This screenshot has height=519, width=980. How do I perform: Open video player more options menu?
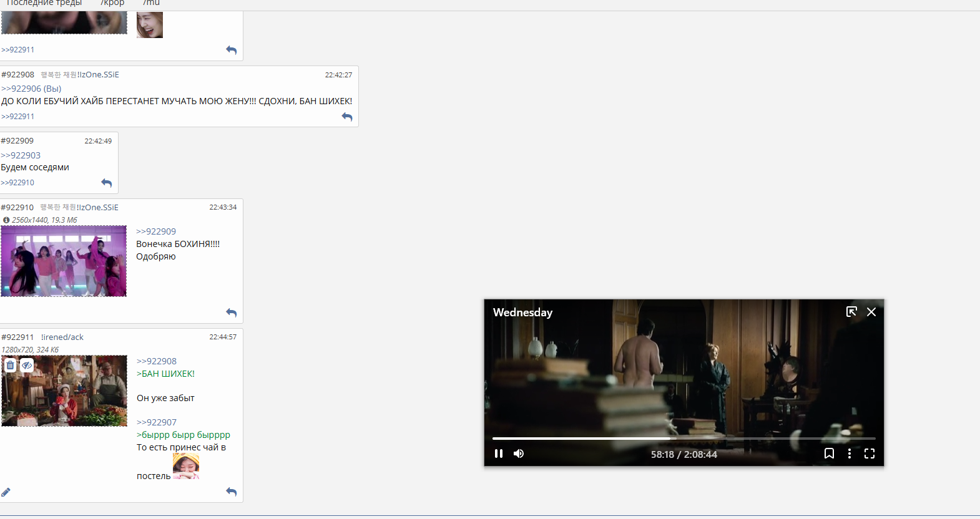coord(849,454)
